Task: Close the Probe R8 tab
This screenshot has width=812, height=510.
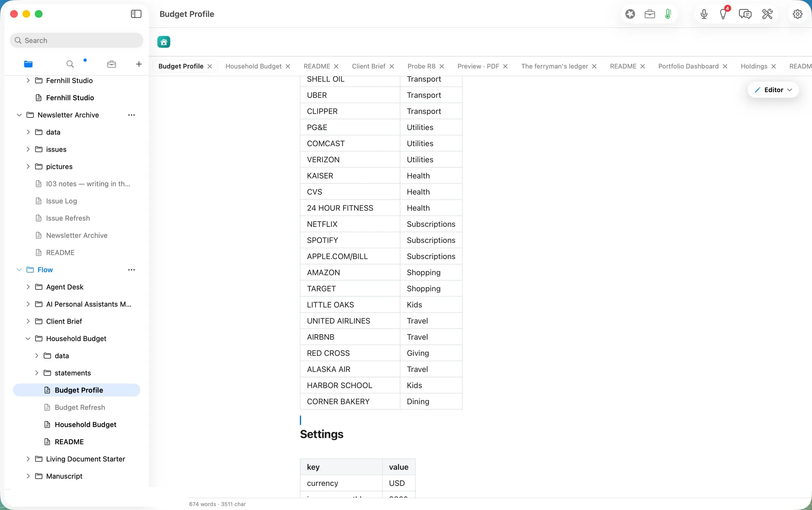Action: pyautogui.click(x=442, y=66)
